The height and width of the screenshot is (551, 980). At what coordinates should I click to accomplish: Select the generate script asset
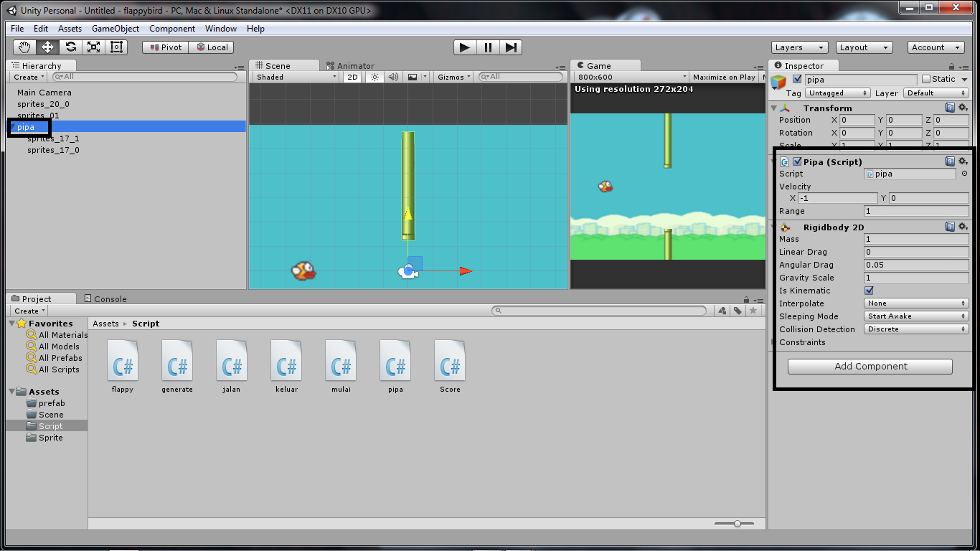pos(177,367)
